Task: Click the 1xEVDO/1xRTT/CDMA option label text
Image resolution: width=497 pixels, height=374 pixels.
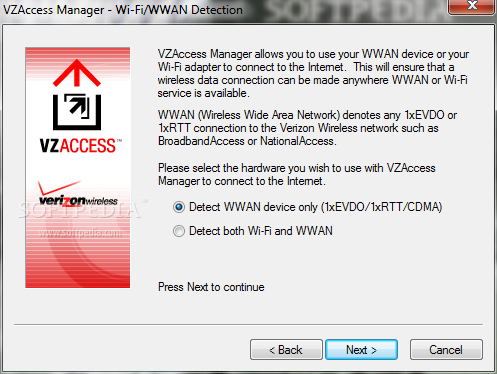Action: 381,207
